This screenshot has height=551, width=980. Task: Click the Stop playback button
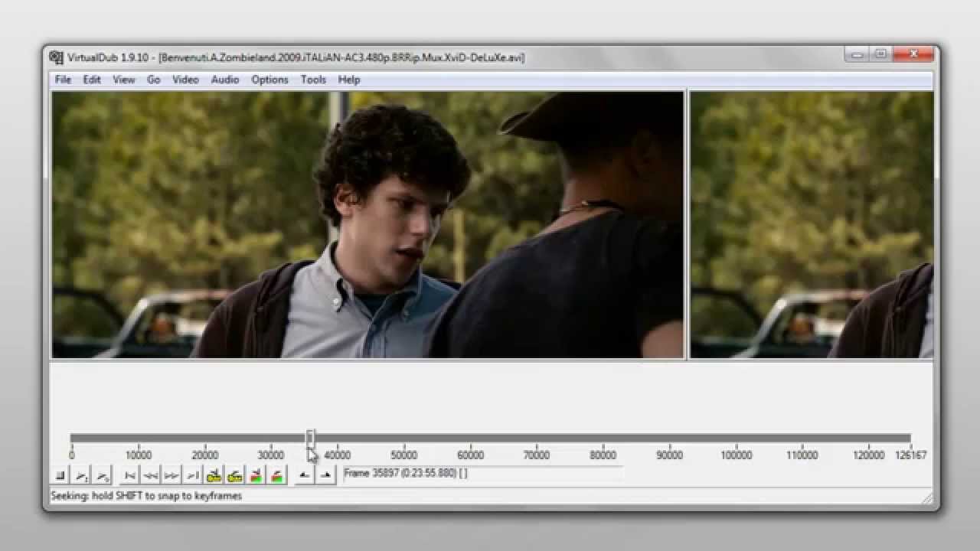pyautogui.click(x=60, y=476)
